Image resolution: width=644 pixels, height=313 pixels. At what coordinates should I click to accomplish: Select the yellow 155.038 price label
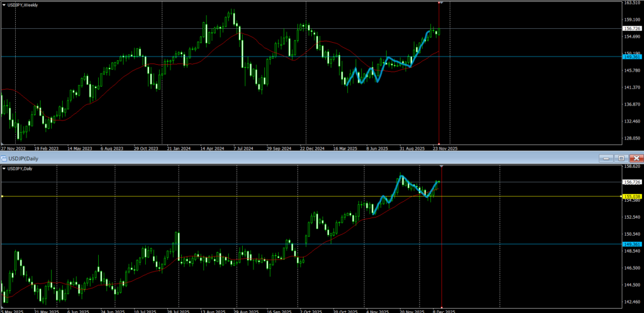click(631, 197)
